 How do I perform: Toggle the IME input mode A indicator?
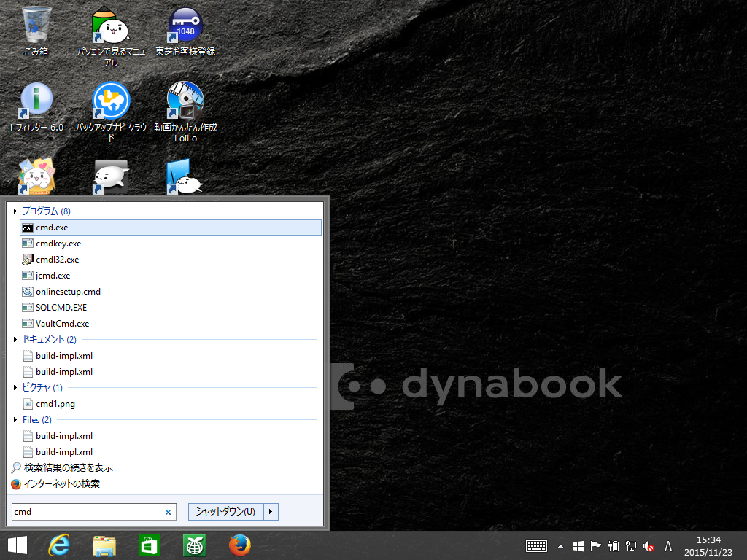668,546
